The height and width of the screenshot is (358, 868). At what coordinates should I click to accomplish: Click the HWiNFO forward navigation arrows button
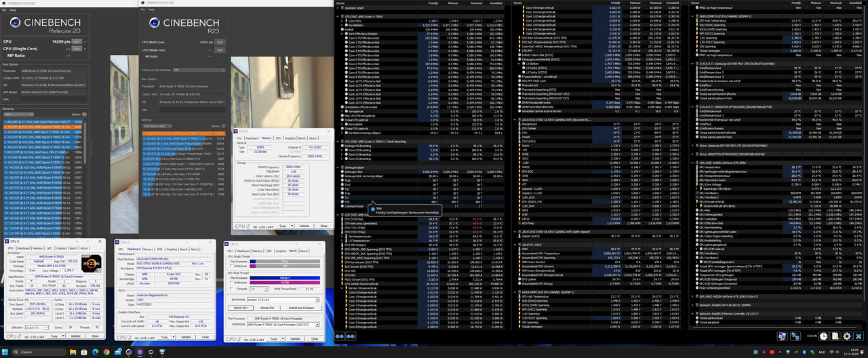(352, 336)
